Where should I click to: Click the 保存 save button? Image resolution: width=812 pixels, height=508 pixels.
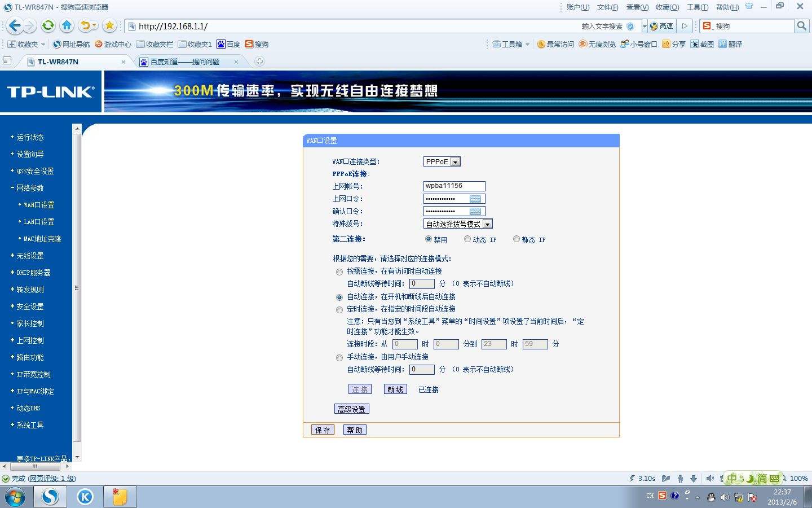[322, 430]
